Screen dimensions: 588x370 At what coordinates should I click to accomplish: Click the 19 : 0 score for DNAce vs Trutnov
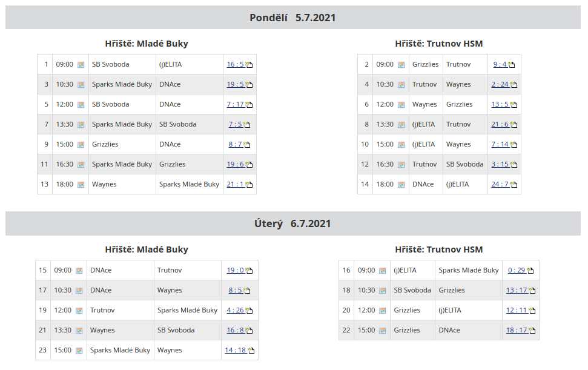(x=235, y=270)
